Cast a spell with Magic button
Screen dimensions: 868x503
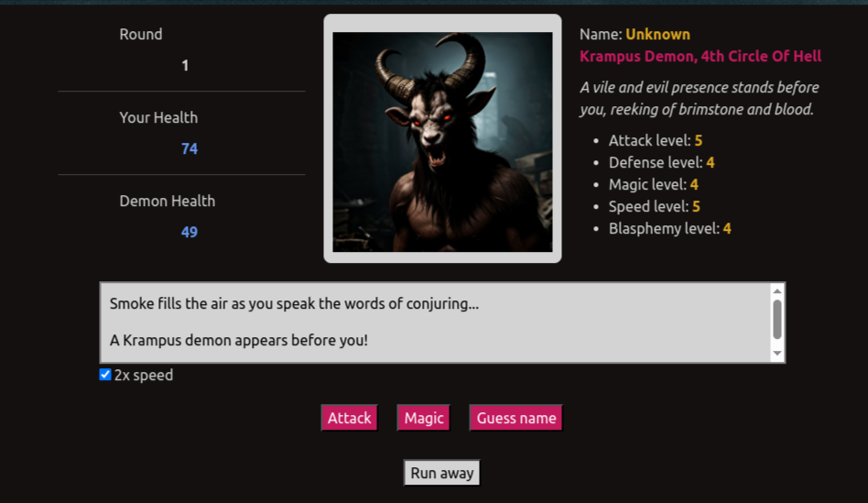pos(424,418)
